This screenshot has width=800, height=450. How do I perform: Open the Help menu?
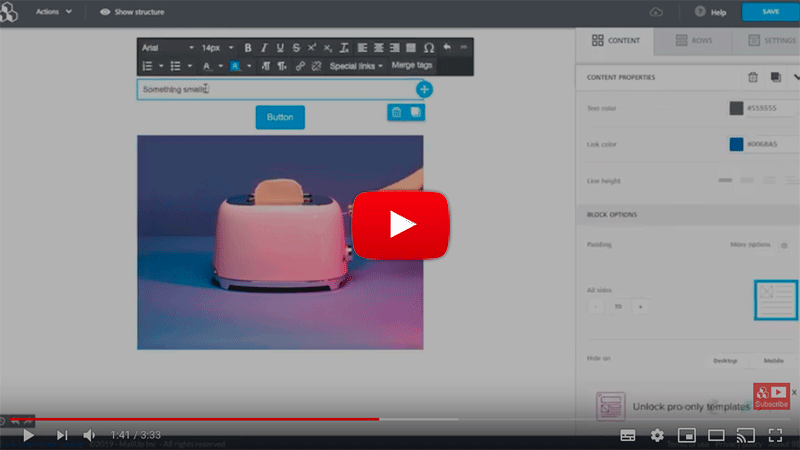tap(710, 12)
